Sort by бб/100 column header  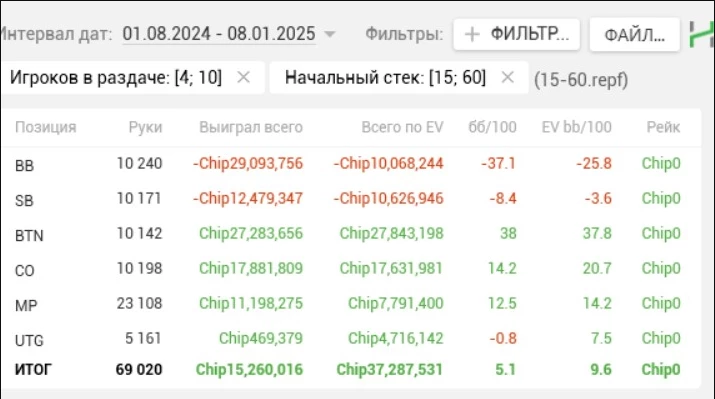pyautogui.click(x=492, y=127)
